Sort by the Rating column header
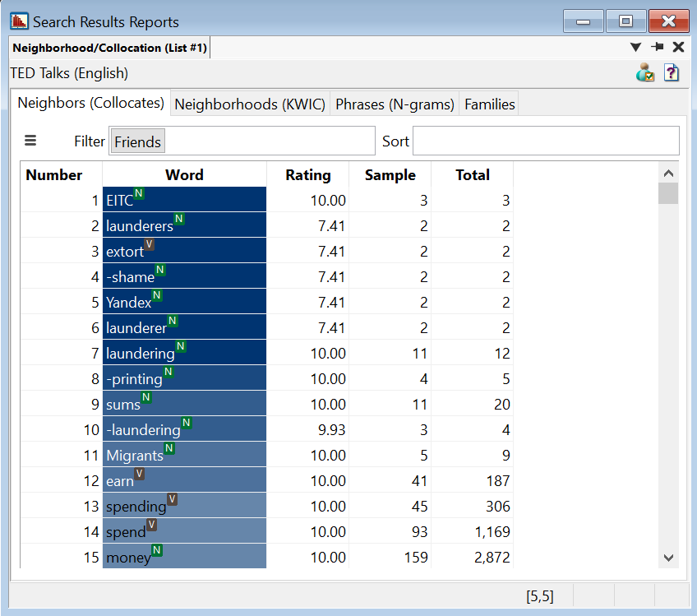The height and width of the screenshot is (616, 697). [307, 174]
